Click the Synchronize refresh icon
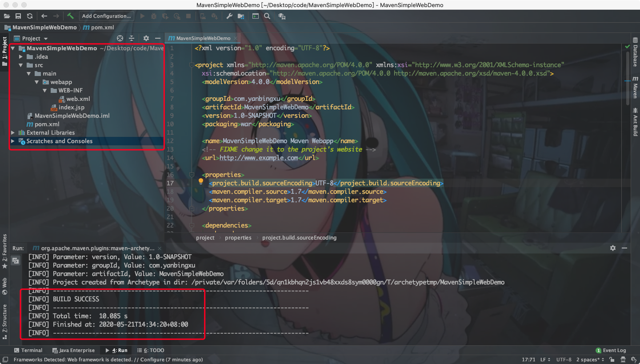 30,16
